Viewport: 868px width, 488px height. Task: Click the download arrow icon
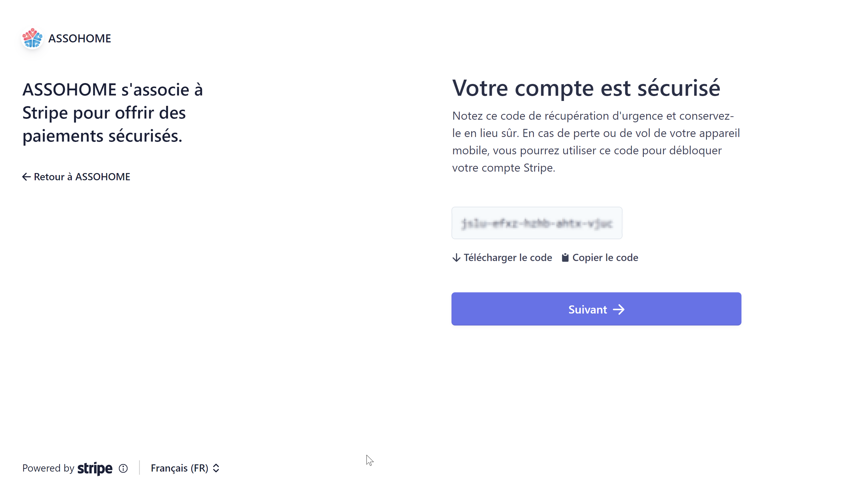tap(456, 258)
